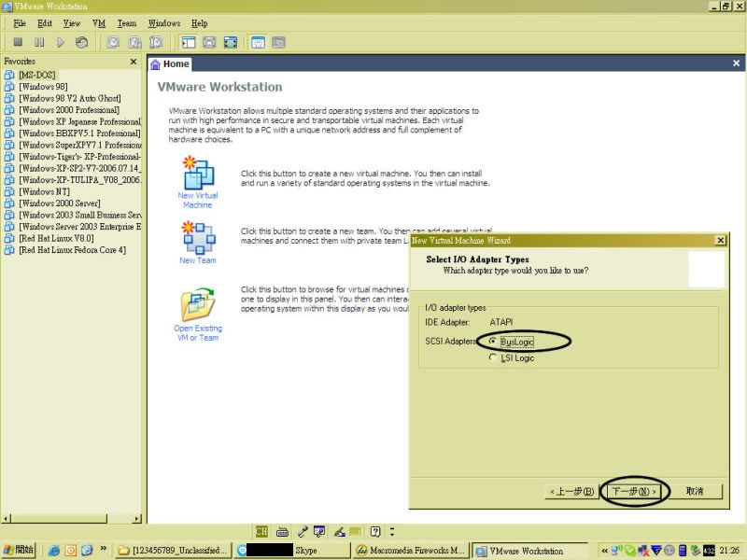The image size is (747, 560).
Task: Open the Team menu
Action: click(127, 23)
